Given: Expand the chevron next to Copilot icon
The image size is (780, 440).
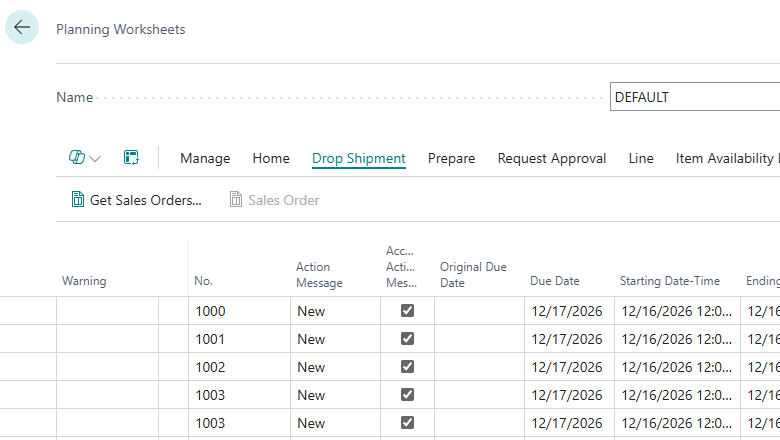Looking at the screenshot, I should click(x=96, y=159).
